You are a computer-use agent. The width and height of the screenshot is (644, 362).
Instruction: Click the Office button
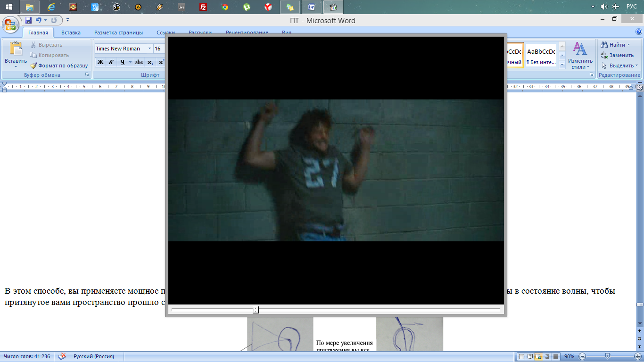(9, 24)
